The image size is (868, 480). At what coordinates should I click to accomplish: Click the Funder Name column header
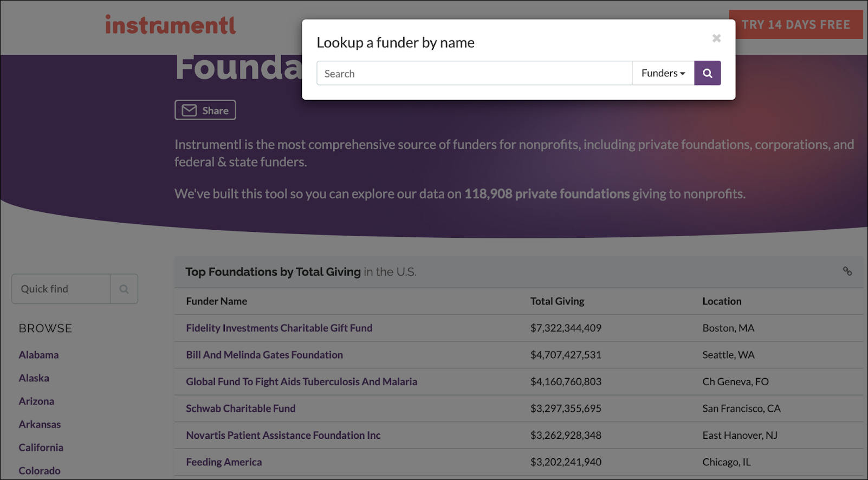[x=217, y=301]
